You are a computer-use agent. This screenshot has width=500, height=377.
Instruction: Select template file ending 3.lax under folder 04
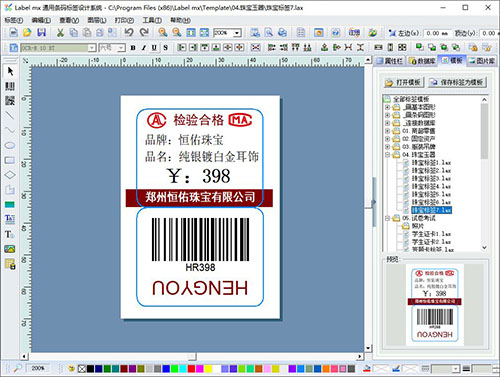pyautogui.click(x=431, y=178)
